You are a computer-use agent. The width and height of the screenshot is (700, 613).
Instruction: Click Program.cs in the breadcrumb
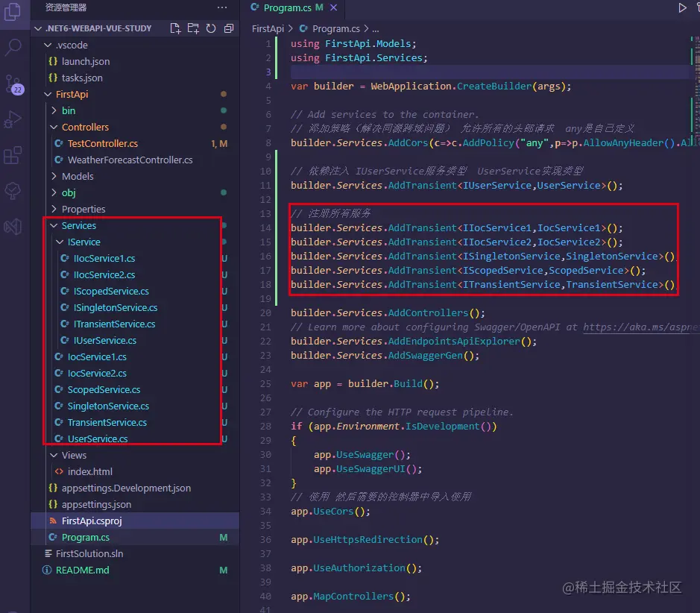click(x=335, y=28)
